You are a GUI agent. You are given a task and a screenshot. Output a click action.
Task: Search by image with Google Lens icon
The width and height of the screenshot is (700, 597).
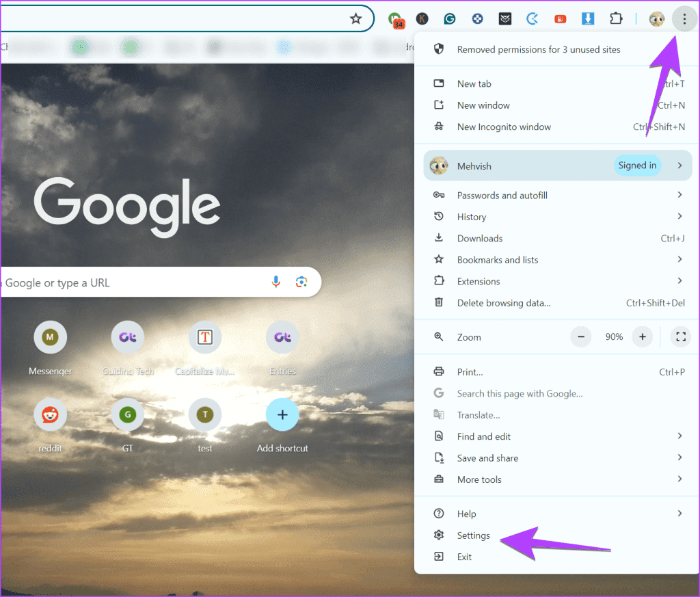[301, 282]
